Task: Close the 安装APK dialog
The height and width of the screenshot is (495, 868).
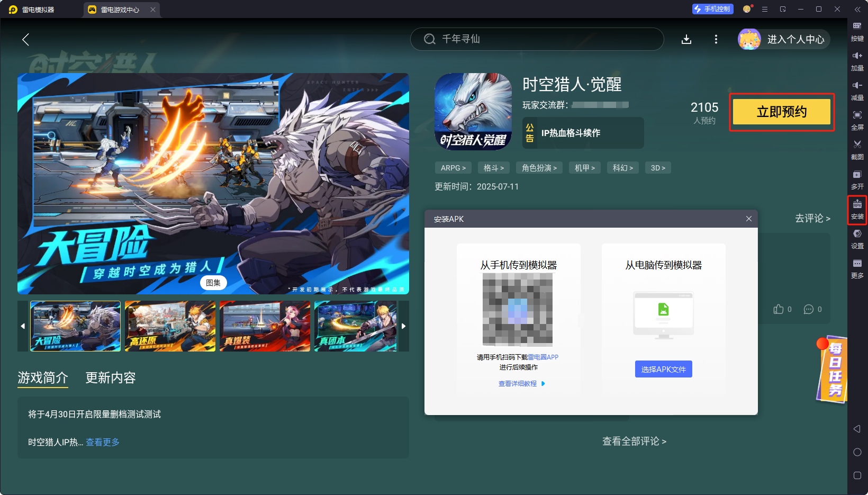Action: 749,219
